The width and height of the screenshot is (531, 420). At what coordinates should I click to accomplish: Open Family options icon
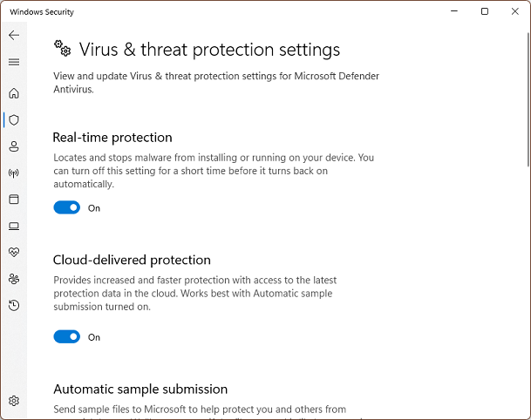pyautogui.click(x=14, y=279)
